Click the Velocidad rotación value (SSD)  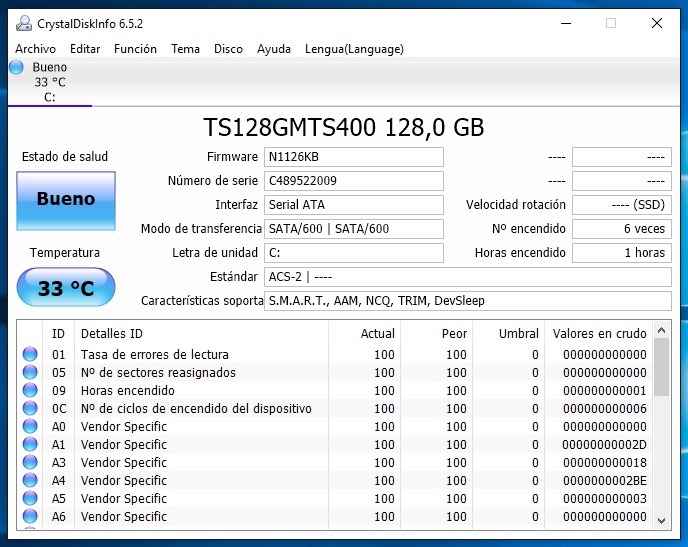[x=622, y=205]
